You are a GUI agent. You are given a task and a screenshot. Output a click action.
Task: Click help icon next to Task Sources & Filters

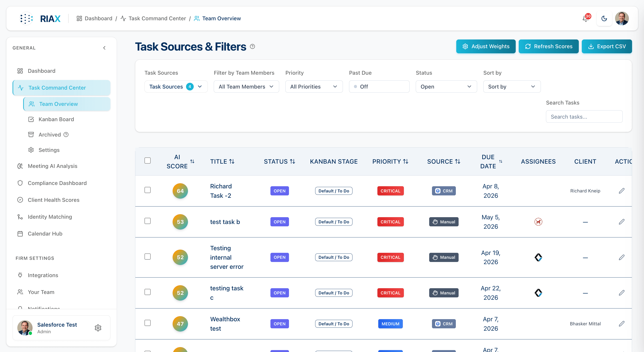tap(253, 47)
